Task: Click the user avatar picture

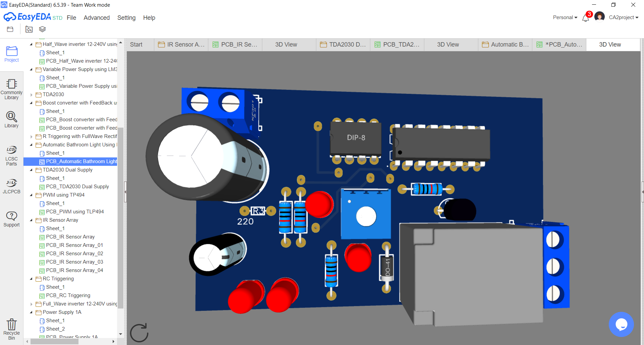Action: (x=599, y=16)
